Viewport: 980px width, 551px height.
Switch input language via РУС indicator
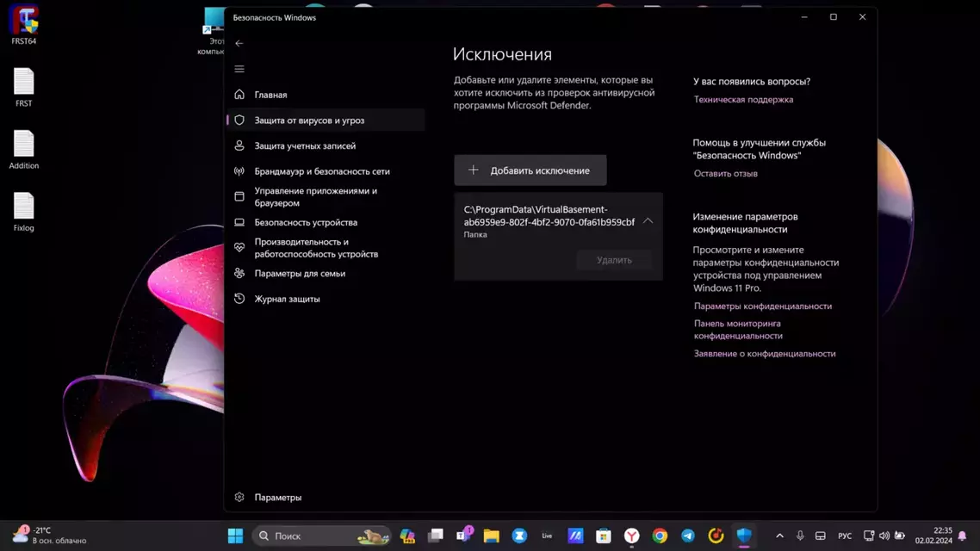(845, 536)
